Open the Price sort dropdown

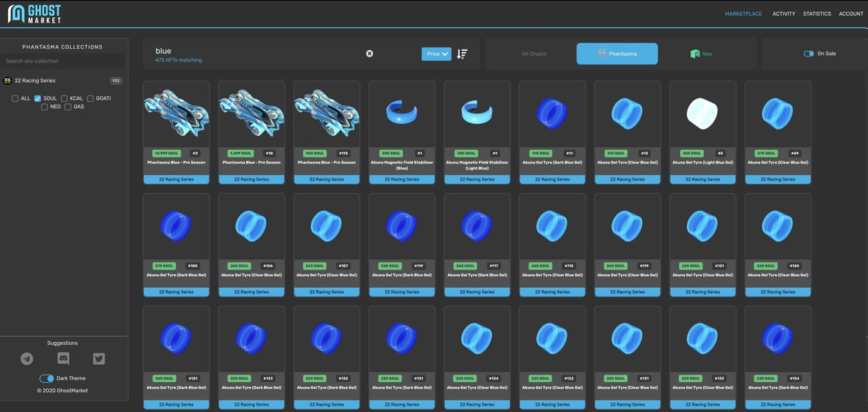pos(436,54)
